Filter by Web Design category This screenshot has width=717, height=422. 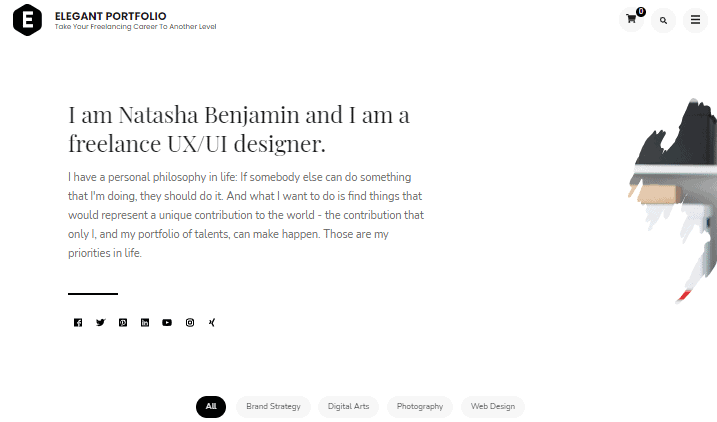pyautogui.click(x=493, y=406)
